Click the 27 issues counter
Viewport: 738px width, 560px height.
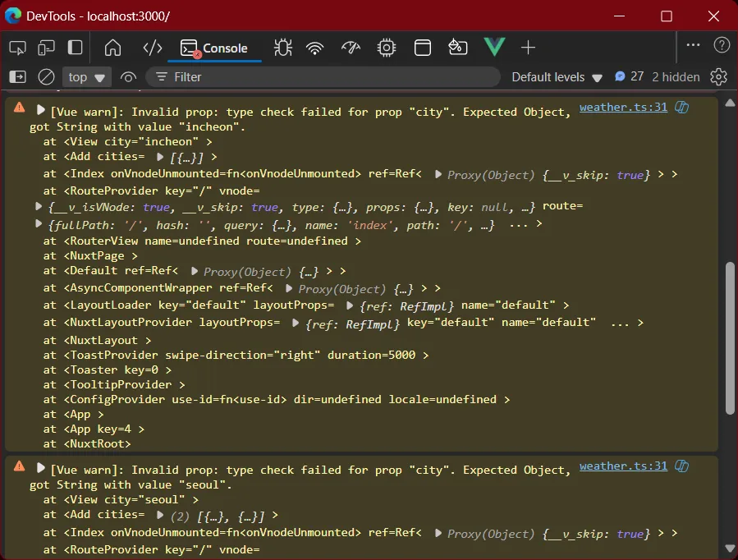(x=630, y=76)
